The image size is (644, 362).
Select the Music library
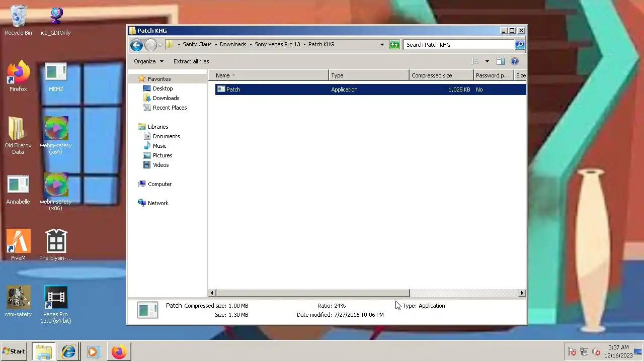pyautogui.click(x=159, y=146)
